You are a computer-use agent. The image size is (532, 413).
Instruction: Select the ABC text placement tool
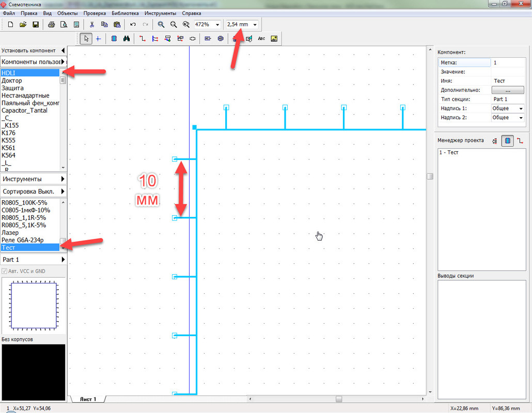(x=261, y=39)
